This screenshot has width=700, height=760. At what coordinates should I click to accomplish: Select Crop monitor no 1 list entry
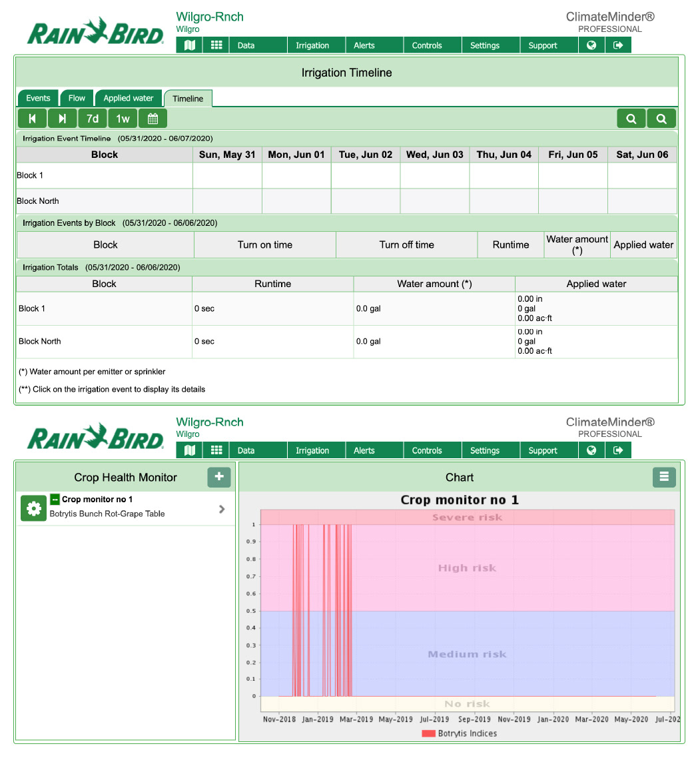(126, 509)
